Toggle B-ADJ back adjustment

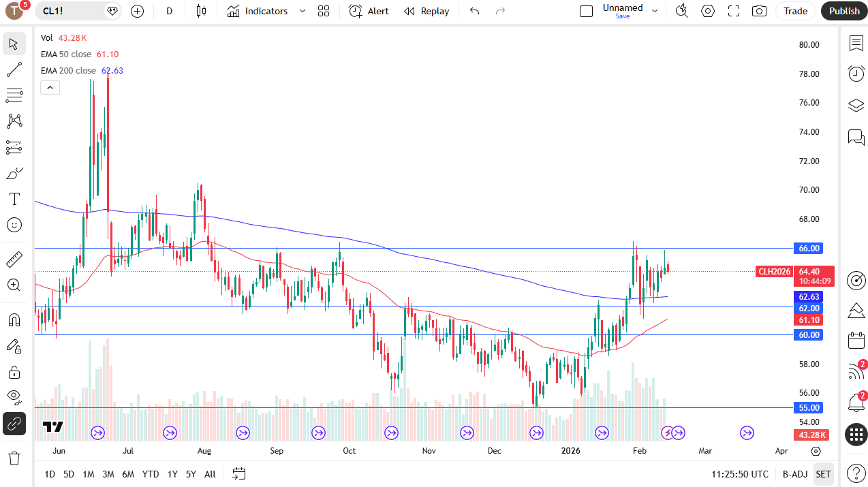[x=795, y=474]
